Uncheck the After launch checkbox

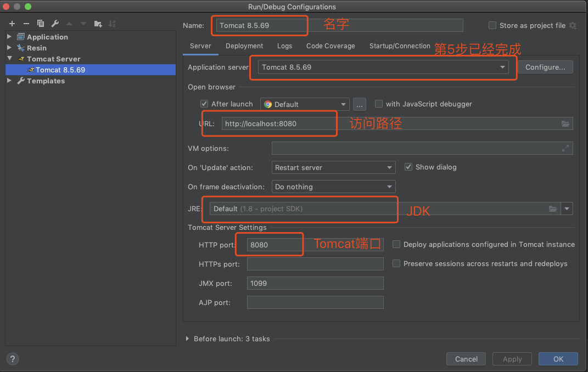[204, 104]
